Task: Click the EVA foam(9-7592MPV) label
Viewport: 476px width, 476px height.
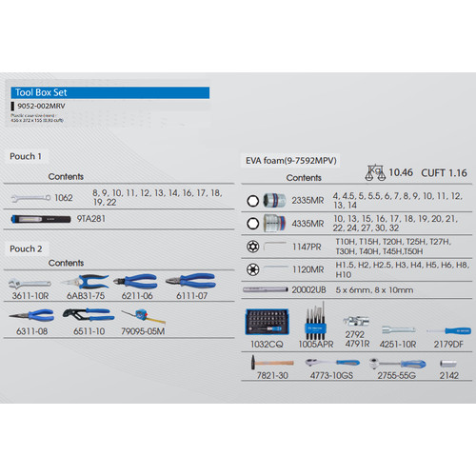Action: pyautogui.click(x=291, y=161)
